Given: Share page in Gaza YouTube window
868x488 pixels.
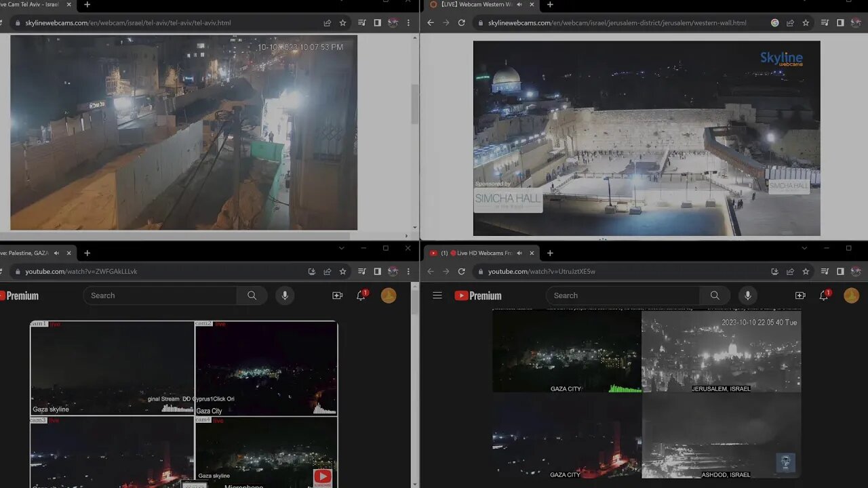Looking at the screenshot, I should coord(328,272).
